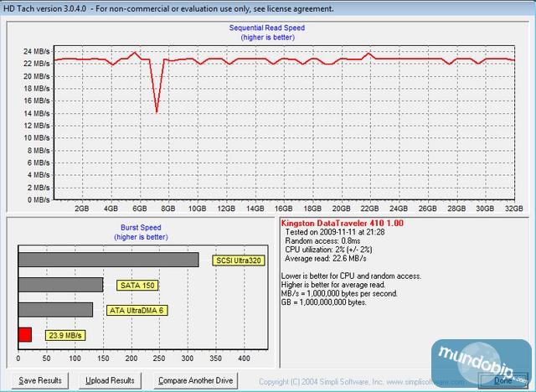Click the Sequential Read Speed chart title
This screenshot has height=392, width=536.
coord(267,28)
